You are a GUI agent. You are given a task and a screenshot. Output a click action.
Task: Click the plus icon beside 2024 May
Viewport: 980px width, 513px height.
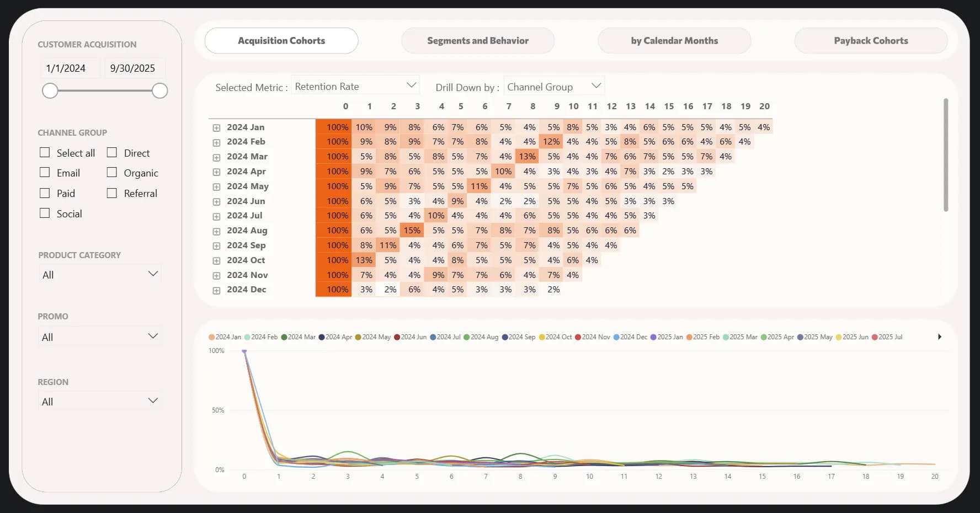216,187
